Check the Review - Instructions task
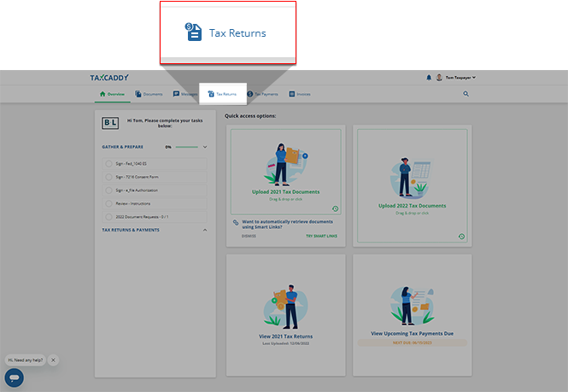This screenshot has height=392, width=568. tap(108, 203)
